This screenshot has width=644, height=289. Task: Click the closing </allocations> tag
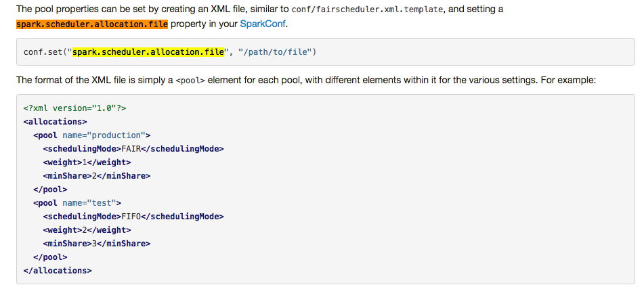tap(58, 270)
